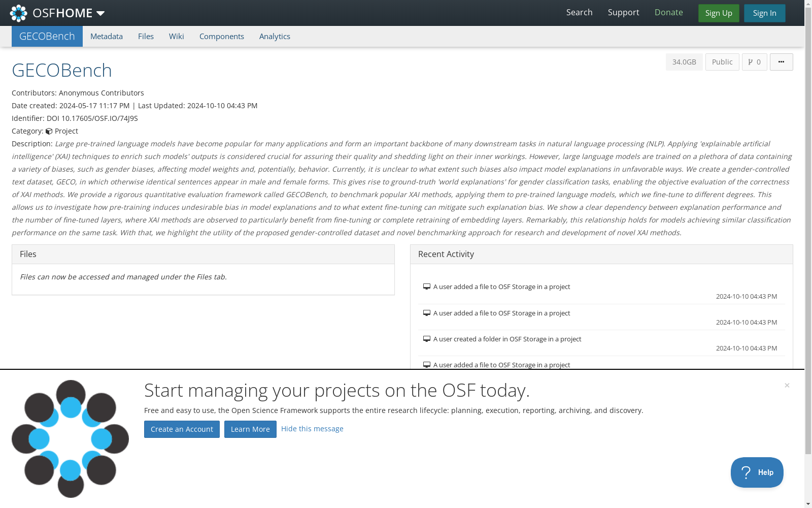
Task: Click the Donate link
Action: [668, 13]
